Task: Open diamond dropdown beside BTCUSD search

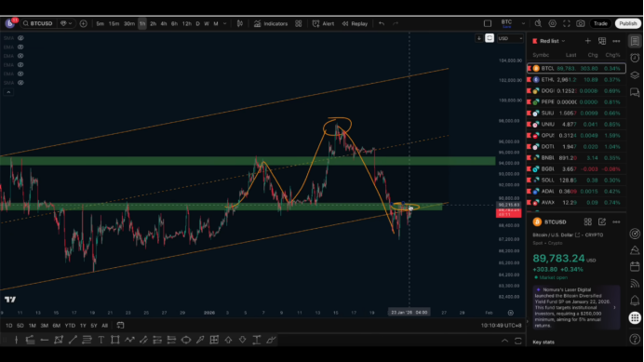Action: pos(66,24)
